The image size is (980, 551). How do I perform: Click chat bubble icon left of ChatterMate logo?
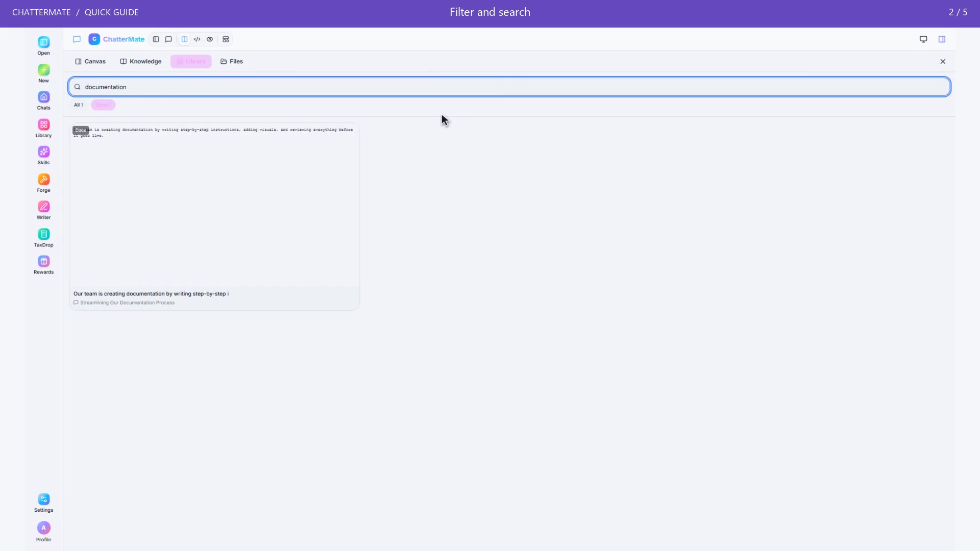click(x=77, y=39)
